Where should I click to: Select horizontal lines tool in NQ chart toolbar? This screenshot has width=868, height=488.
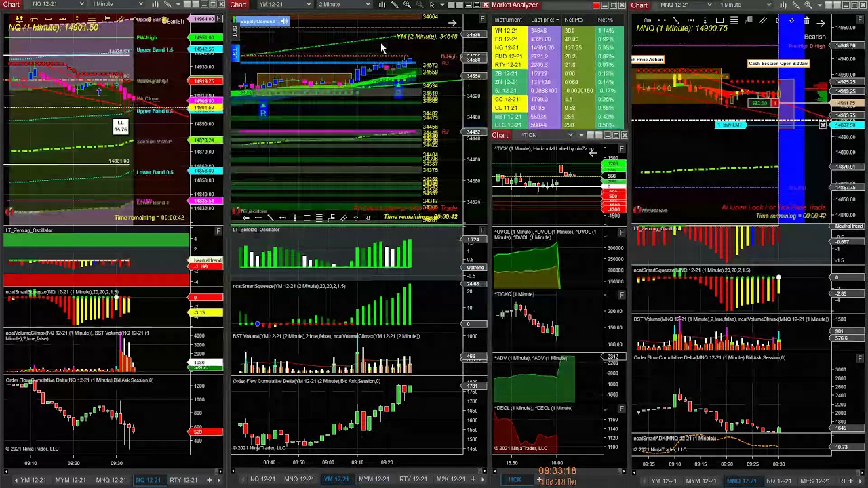(x=92, y=19)
